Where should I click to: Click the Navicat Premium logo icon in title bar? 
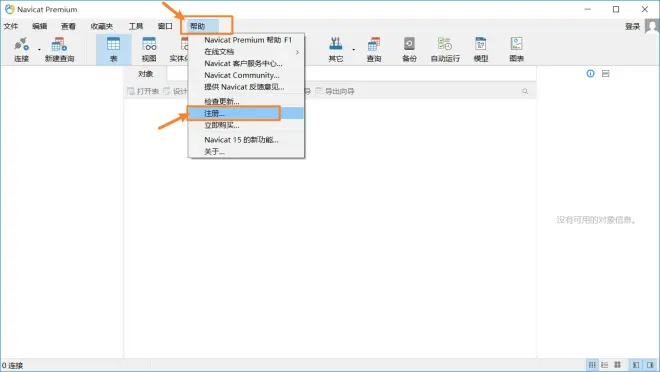point(9,9)
